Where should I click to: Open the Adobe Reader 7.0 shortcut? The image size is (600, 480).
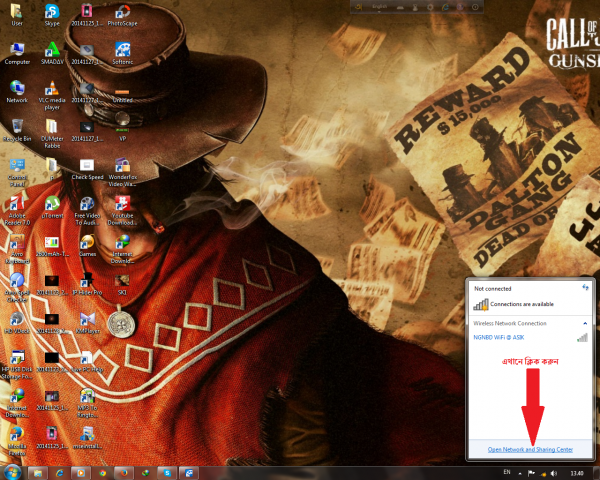17,211
